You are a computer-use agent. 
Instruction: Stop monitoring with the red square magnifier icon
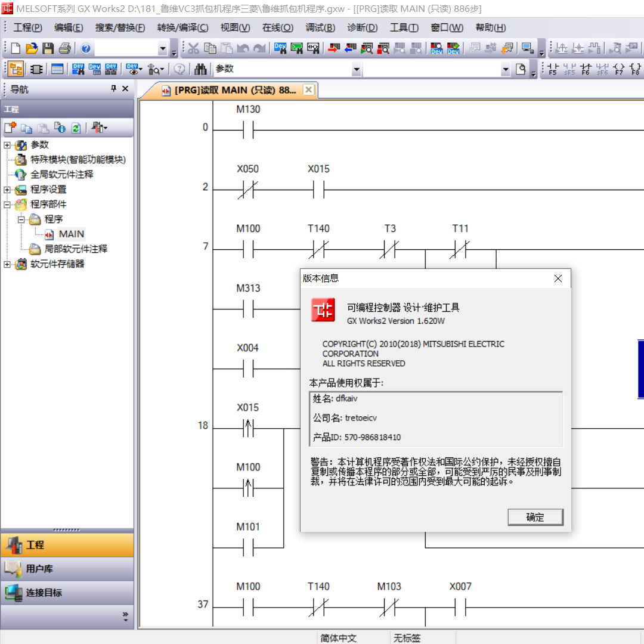[383, 48]
